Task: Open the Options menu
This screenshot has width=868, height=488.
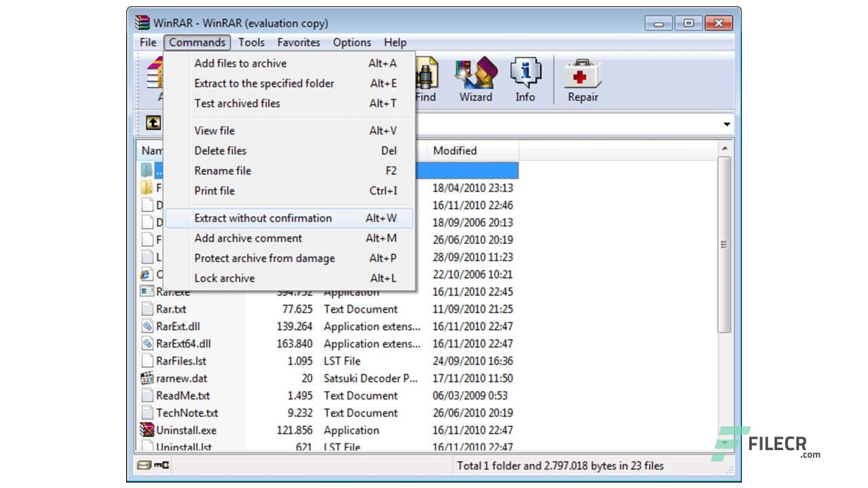Action: (352, 42)
